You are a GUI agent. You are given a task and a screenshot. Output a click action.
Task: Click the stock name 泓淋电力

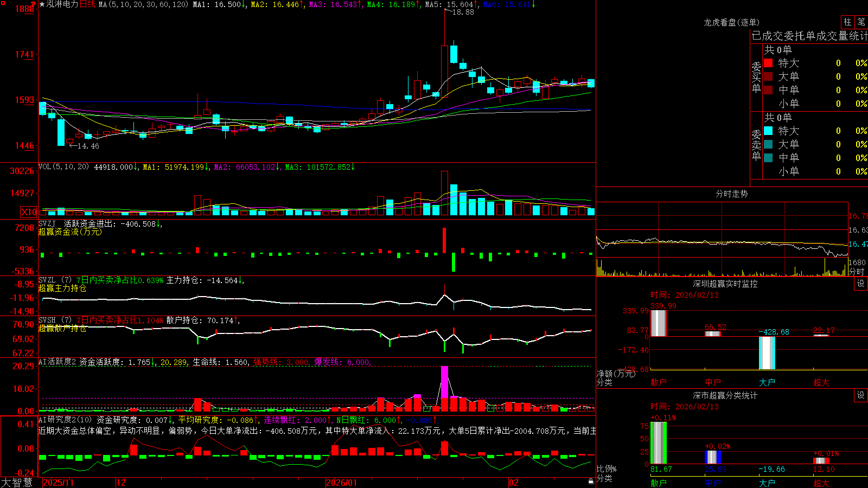[x=62, y=4]
